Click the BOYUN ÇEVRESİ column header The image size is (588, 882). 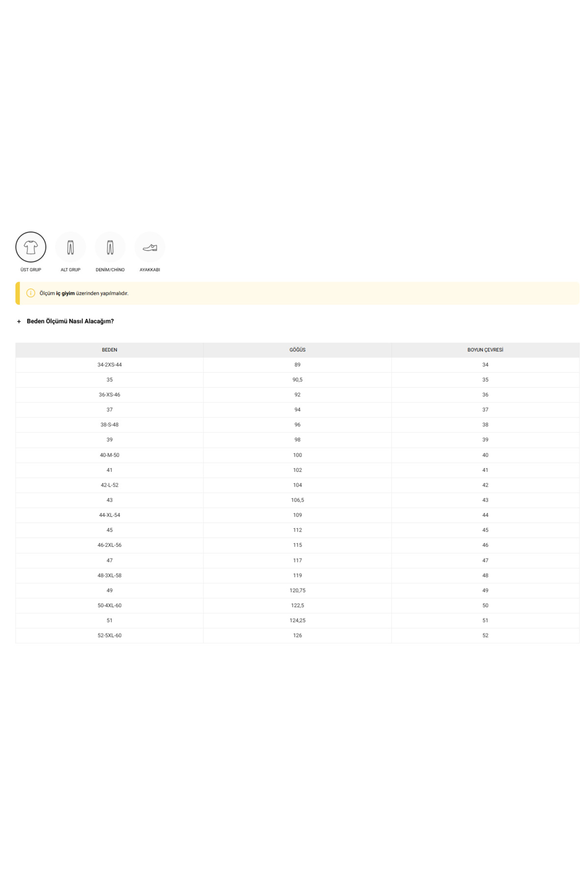pyautogui.click(x=485, y=350)
